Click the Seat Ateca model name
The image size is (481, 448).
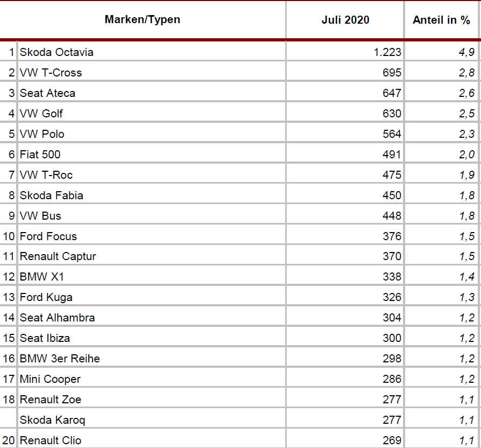(x=47, y=93)
